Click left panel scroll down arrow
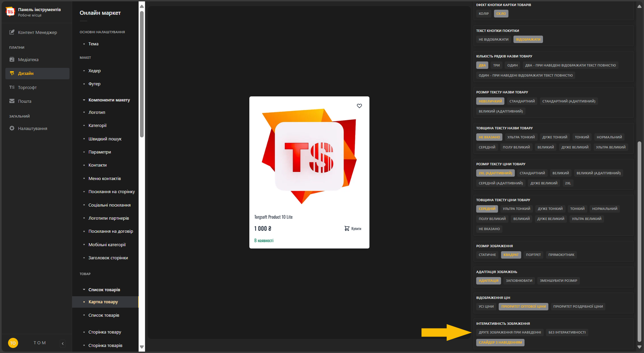 [x=142, y=347]
